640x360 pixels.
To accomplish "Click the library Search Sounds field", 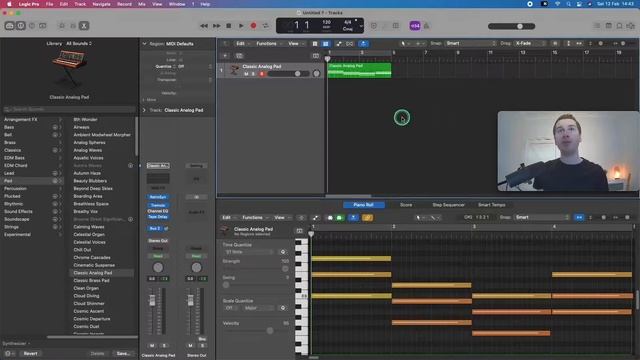I will pos(69,109).
